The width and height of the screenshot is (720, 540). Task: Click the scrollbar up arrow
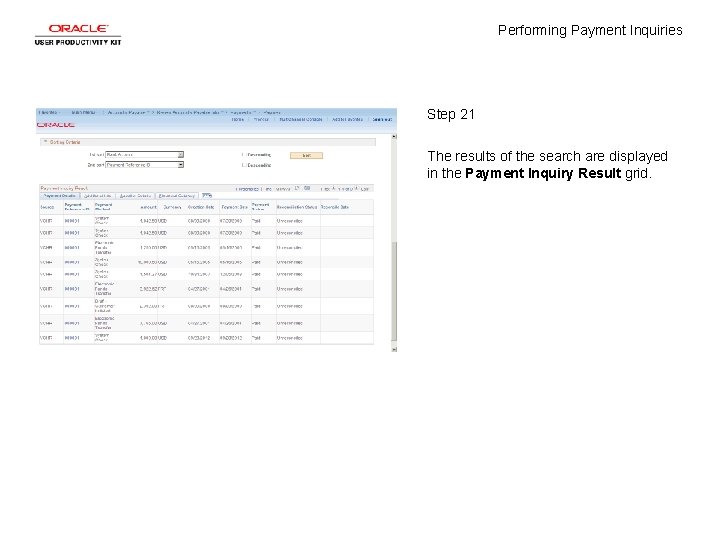pos(394,136)
